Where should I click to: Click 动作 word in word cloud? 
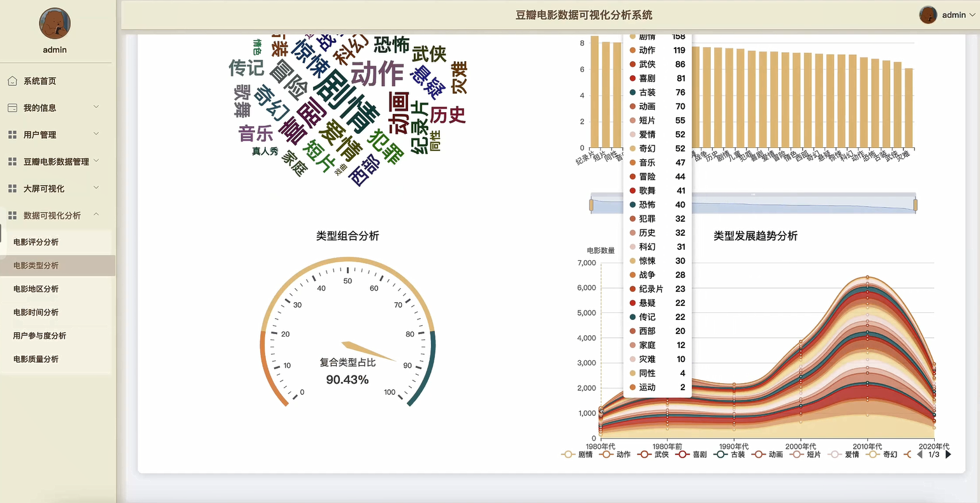point(377,73)
